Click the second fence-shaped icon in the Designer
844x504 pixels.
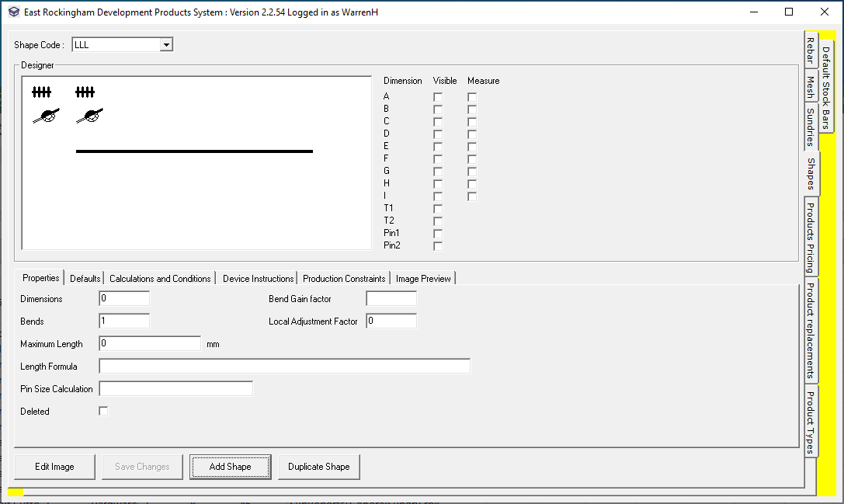click(x=85, y=92)
